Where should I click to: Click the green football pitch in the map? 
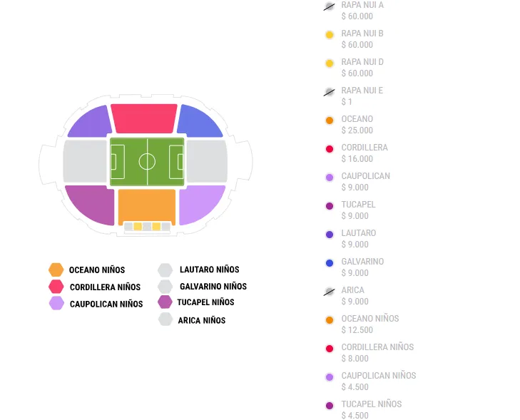pos(147,161)
